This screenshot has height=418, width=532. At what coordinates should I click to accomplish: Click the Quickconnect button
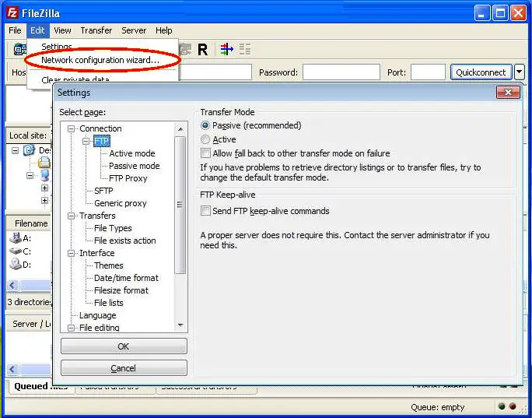(481, 72)
